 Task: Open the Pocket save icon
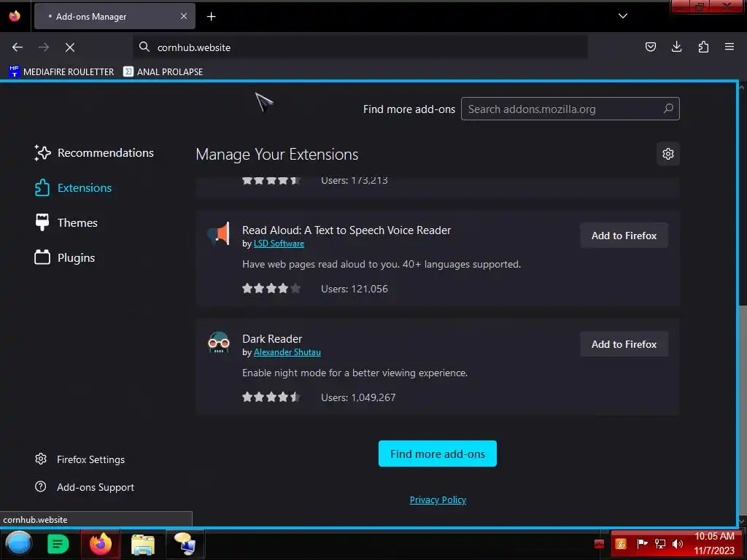(650, 47)
